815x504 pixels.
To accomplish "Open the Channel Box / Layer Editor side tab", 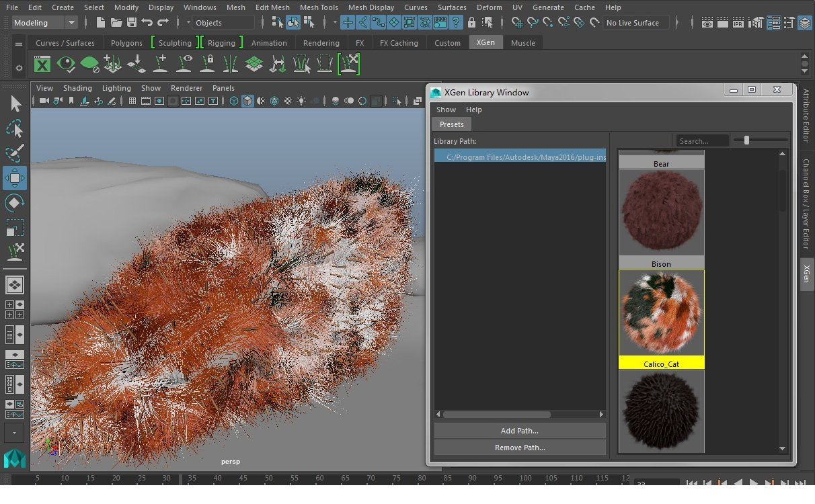I will tap(807, 204).
